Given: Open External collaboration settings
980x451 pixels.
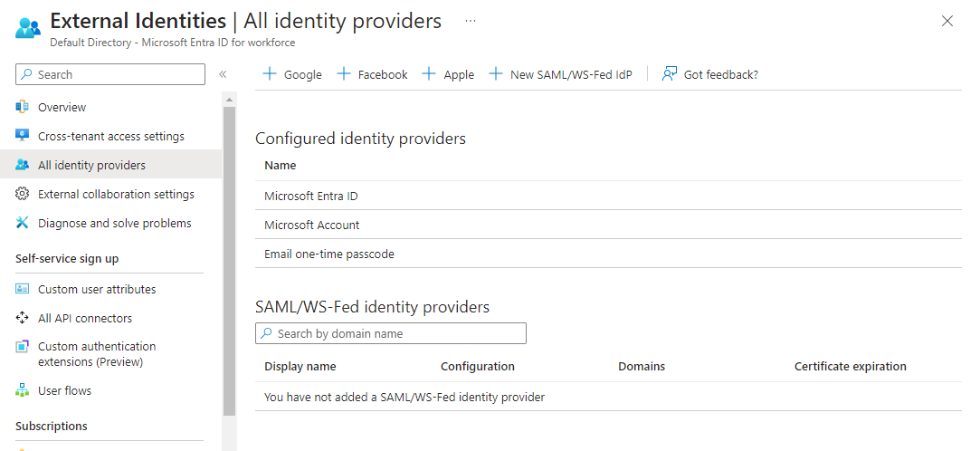Looking at the screenshot, I should click(116, 194).
